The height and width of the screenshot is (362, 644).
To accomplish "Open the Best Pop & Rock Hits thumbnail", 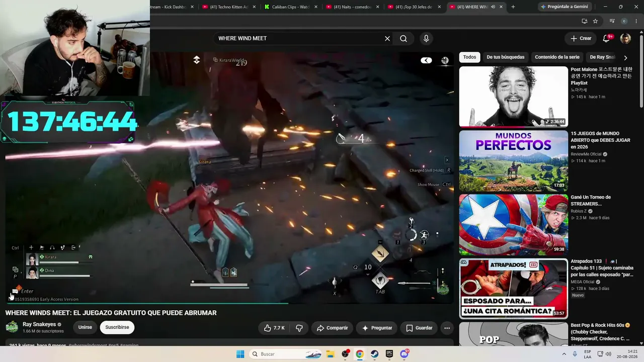I will pyautogui.click(x=513, y=334).
